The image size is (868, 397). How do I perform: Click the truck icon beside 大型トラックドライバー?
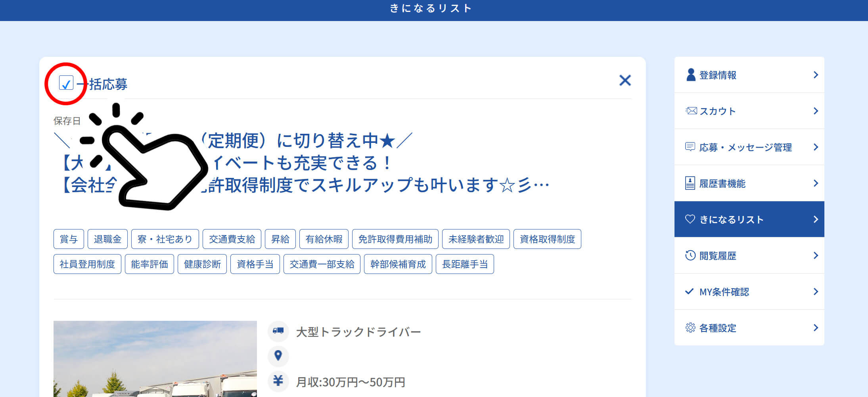[x=278, y=331]
